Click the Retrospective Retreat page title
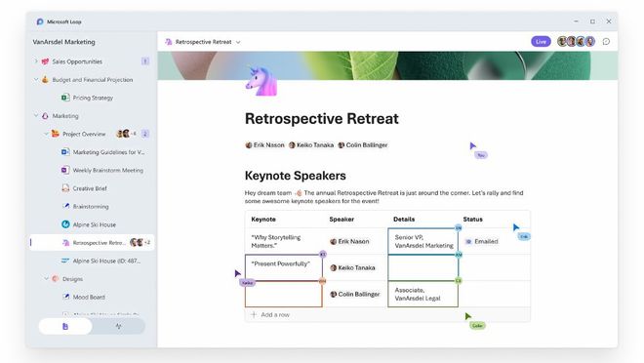This screenshot has height=363, width=644. [x=322, y=119]
